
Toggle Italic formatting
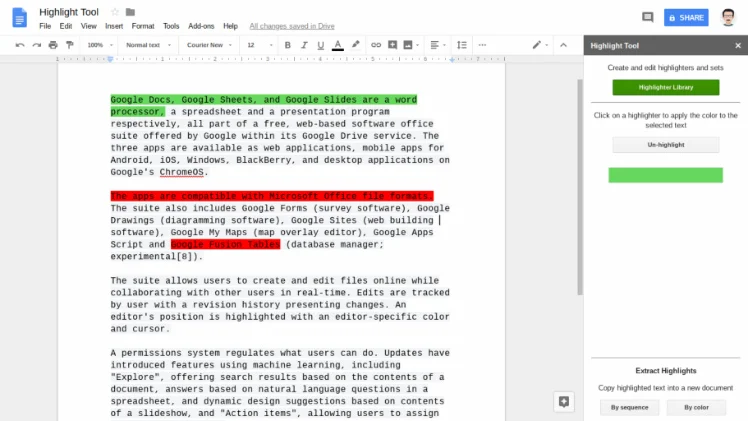pyautogui.click(x=304, y=45)
